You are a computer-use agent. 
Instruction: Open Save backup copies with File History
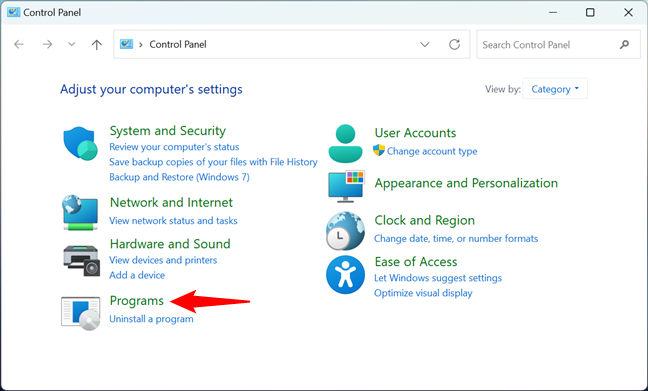coord(213,162)
